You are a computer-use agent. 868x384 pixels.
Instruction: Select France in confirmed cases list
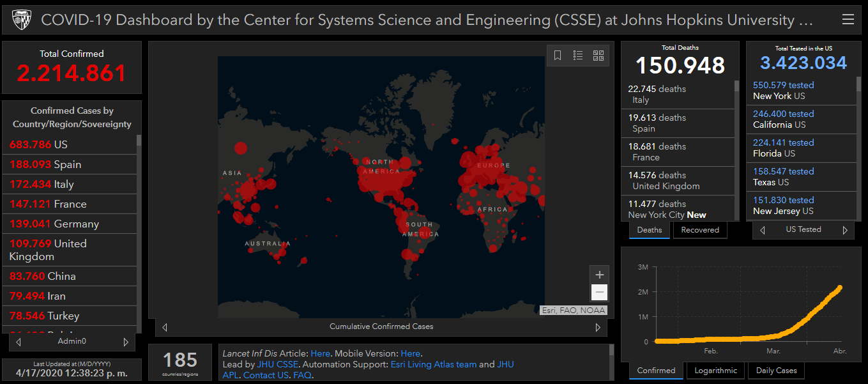point(70,204)
